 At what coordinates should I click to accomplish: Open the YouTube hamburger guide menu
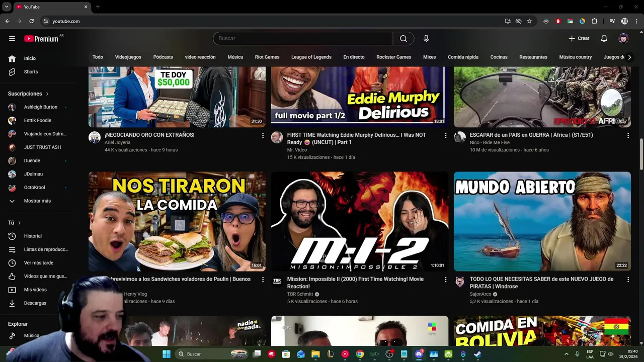(x=12, y=38)
